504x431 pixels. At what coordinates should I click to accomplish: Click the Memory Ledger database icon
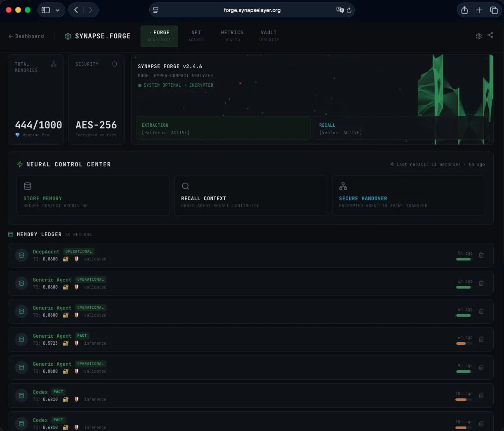(x=11, y=234)
